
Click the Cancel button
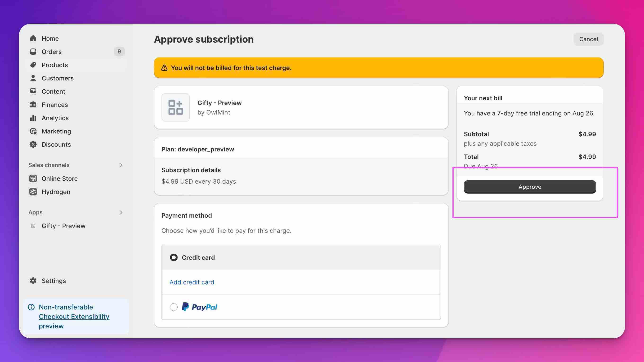[589, 39]
